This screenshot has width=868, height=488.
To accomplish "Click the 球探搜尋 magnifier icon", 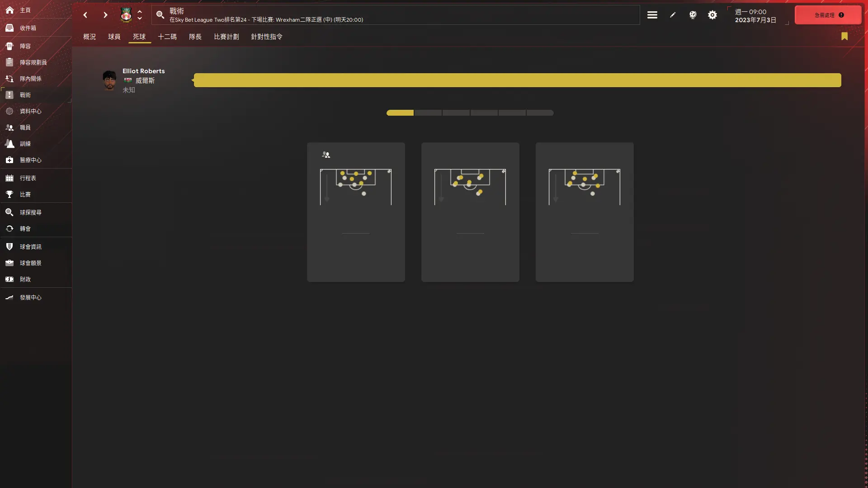I will 9,212.
